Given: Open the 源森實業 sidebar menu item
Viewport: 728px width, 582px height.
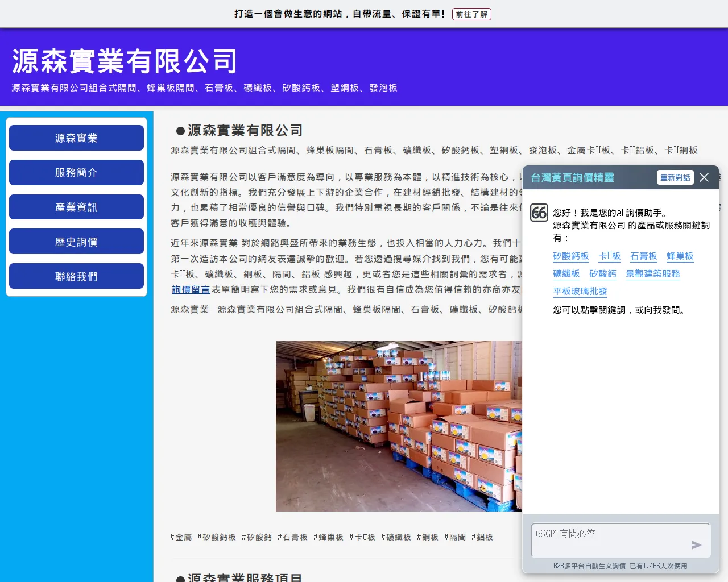Looking at the screenshot, I should (76, 138).
